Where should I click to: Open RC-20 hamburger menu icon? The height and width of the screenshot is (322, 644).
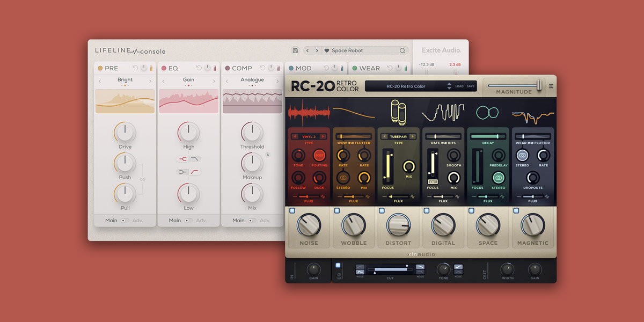tap(551, 86)
